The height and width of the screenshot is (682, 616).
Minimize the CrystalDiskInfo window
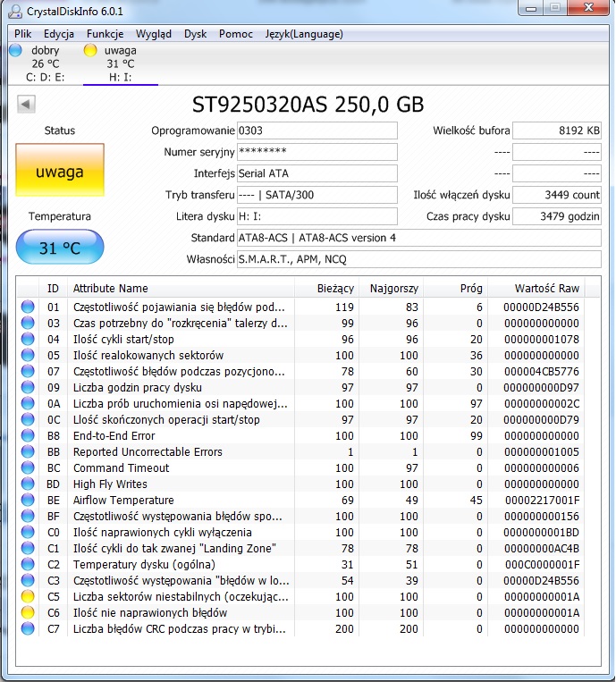[x=531, y=8]
